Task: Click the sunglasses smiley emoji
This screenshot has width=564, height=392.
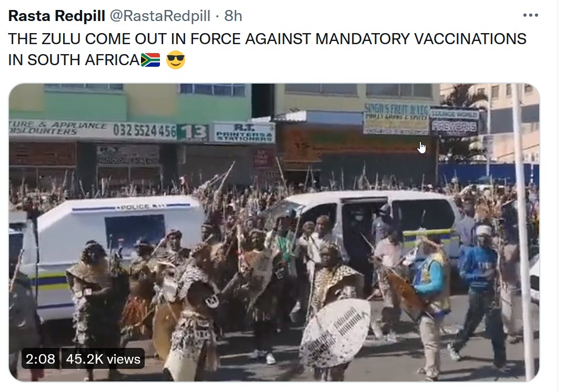Action: pyautogui.click(x=176, y=60)
